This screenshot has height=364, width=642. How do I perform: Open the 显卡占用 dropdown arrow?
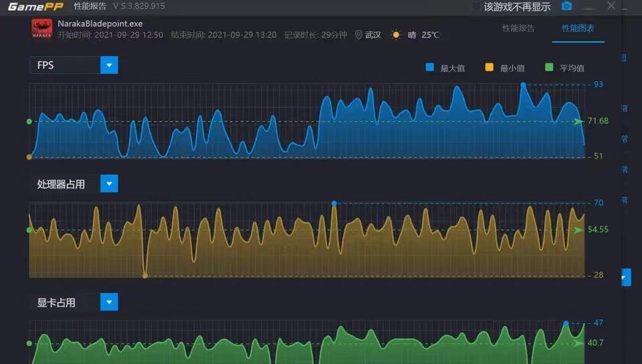coord(109,302)
